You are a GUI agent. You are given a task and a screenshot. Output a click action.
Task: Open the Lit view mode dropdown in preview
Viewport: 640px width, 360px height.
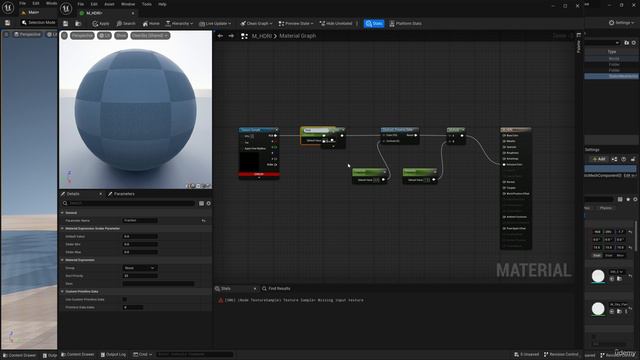pos(104,36)
